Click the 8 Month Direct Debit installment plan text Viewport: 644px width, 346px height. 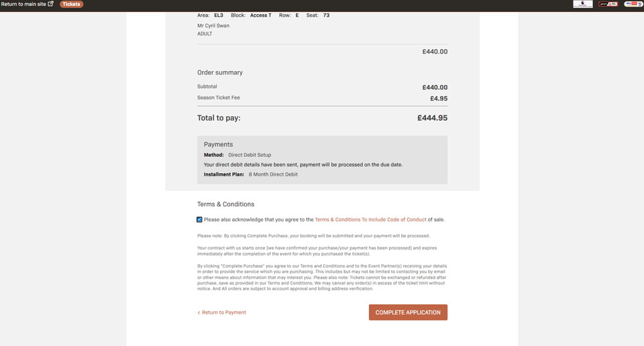click(x=273, y=174)
